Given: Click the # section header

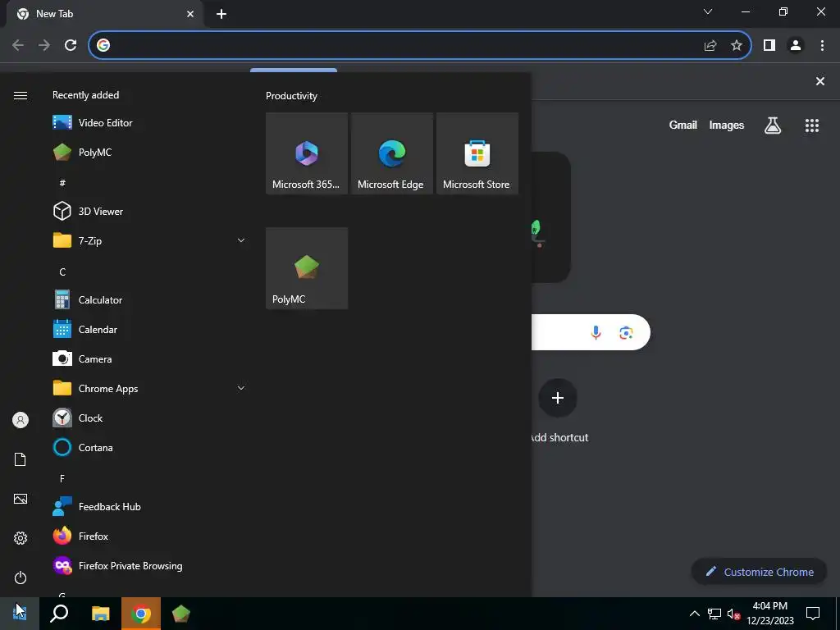Looking at the screenshot, I should (x=62, y=183).
